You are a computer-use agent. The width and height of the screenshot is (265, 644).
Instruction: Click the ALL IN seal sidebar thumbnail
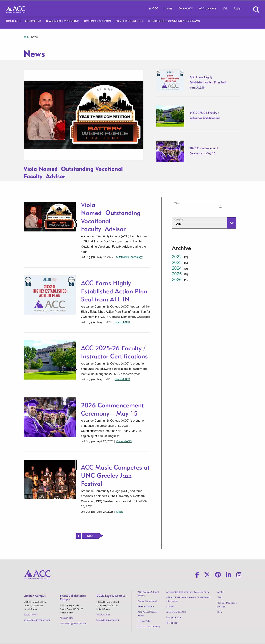(170, 80)
